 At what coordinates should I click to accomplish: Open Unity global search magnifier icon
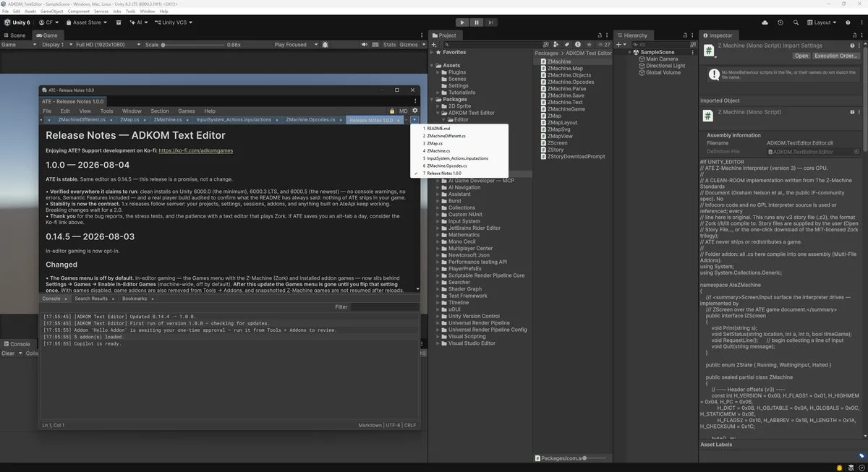click(794, 22)
